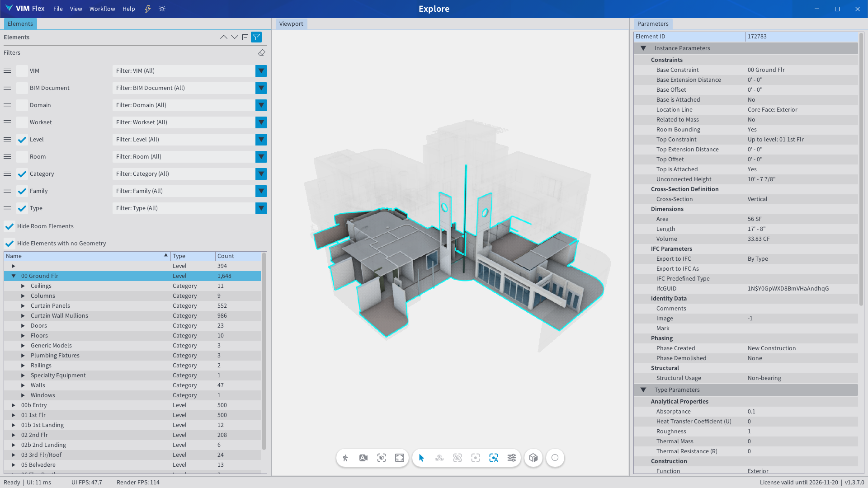Click the 3D cube view icon
The height and width of the screenshot is (488, 868).
(x=533, y=458)
